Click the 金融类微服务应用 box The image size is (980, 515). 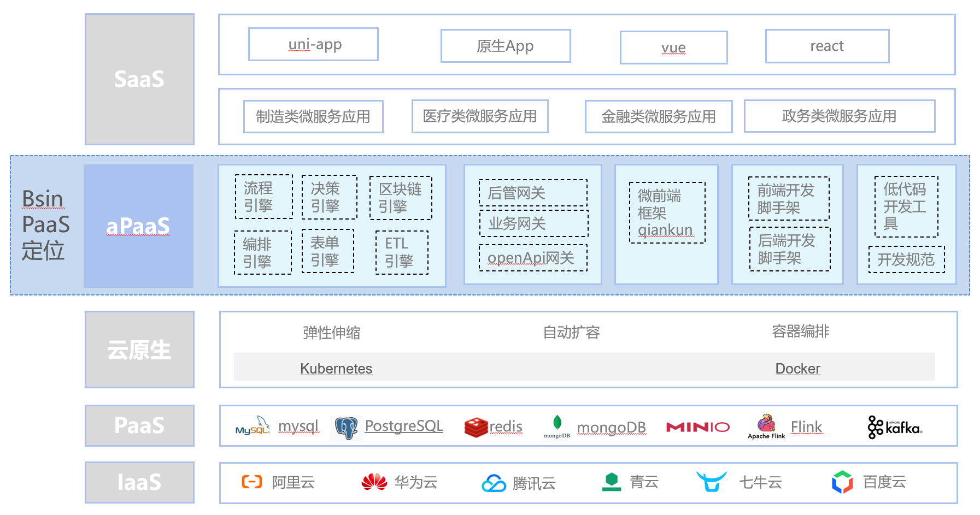659,116
